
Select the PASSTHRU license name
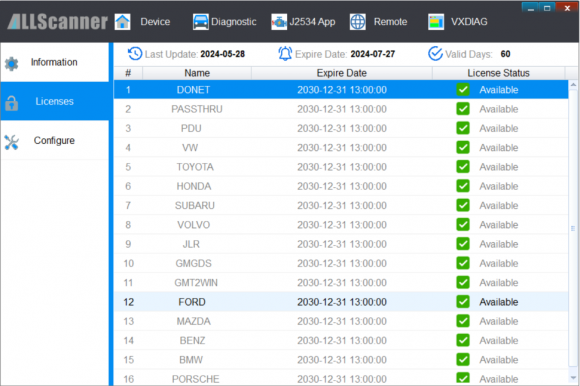point(197,109)
